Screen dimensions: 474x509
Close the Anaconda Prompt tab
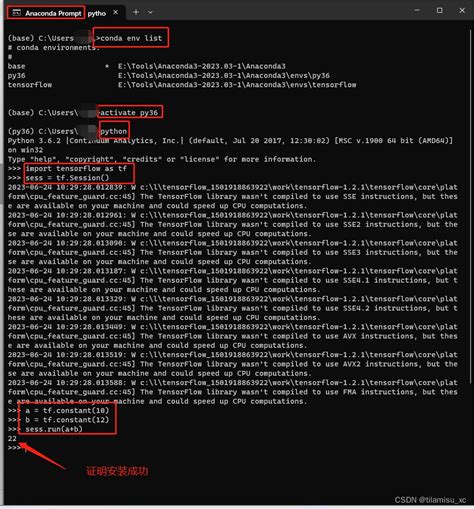[115, 12]
